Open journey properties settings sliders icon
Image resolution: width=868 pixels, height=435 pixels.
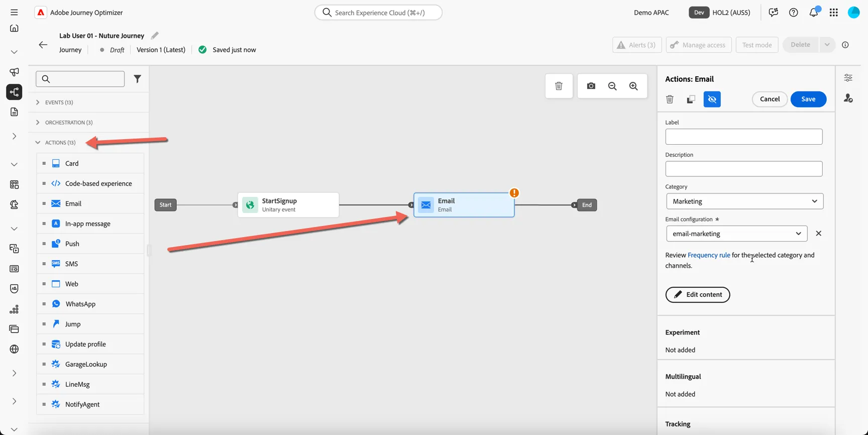[848, 78]
